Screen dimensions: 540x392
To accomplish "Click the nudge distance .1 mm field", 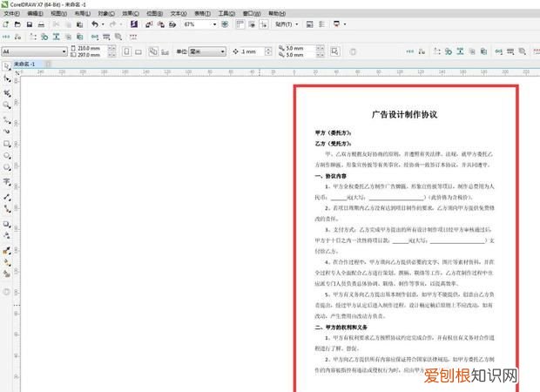I will tap(253, 51).
